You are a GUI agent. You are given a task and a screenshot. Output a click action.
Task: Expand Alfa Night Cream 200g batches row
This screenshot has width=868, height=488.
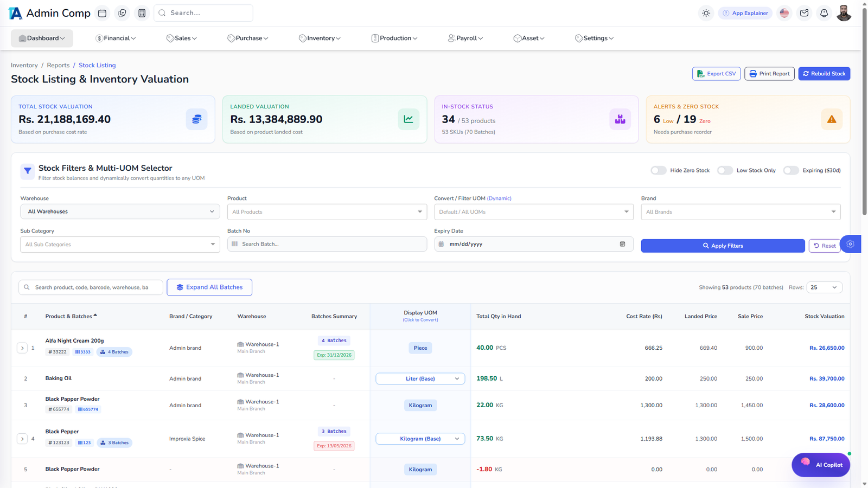pyautogui.click(x=22, y=348)
